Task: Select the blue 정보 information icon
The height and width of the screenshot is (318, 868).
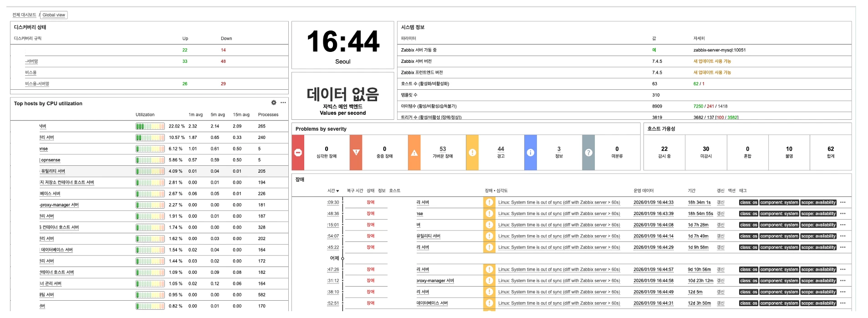Action: click(x=531, y=153)
